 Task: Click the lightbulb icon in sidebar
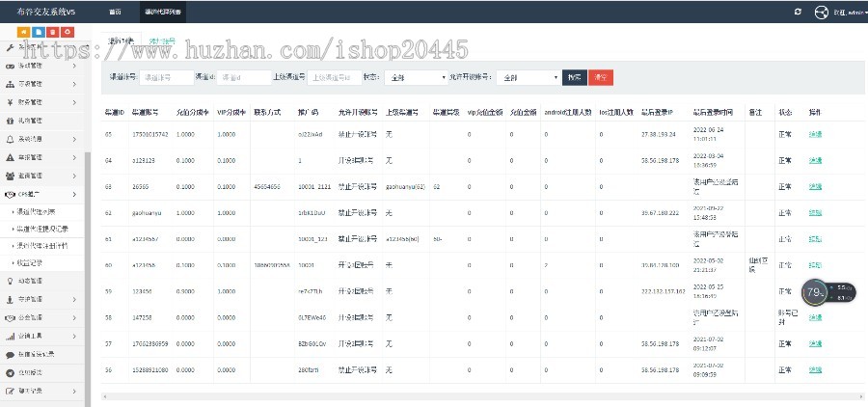click(10, 281)
